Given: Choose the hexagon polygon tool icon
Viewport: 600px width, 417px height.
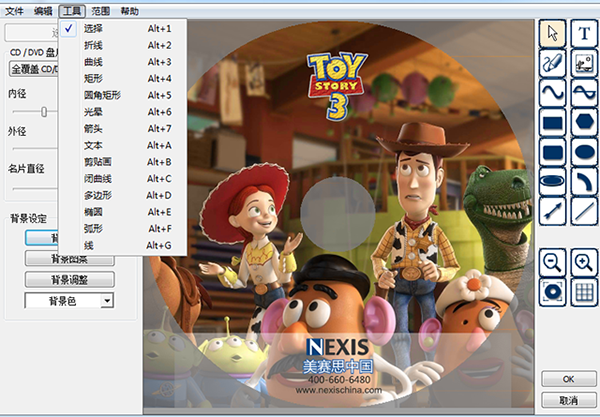Looking at the screenshot, I should click(584, 122).
